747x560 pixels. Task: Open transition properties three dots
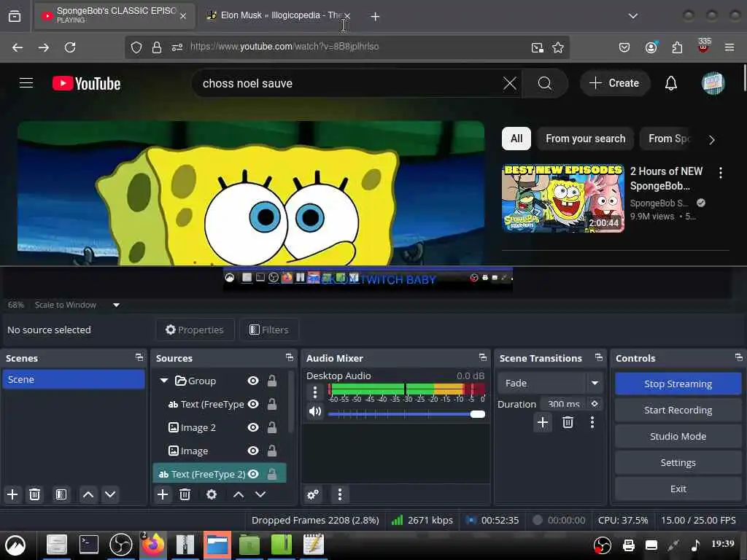pos(592,422)
